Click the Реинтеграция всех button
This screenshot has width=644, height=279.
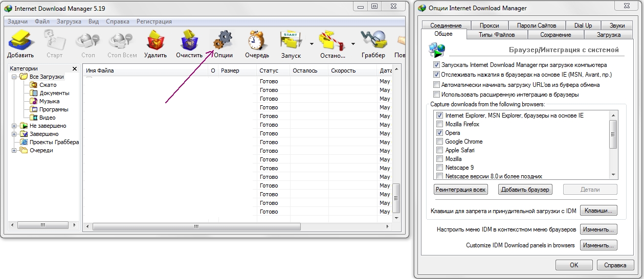[x=461, y=190]
